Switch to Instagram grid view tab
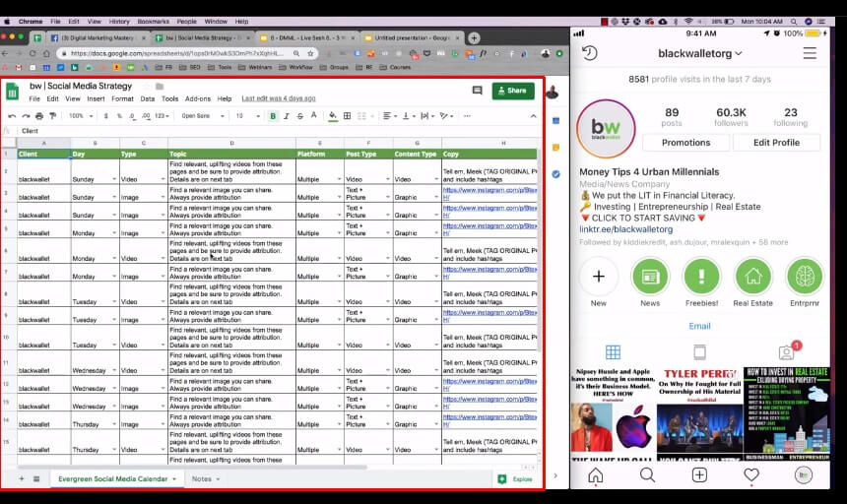This screenshot has width=847, height=504. (614, 352)
